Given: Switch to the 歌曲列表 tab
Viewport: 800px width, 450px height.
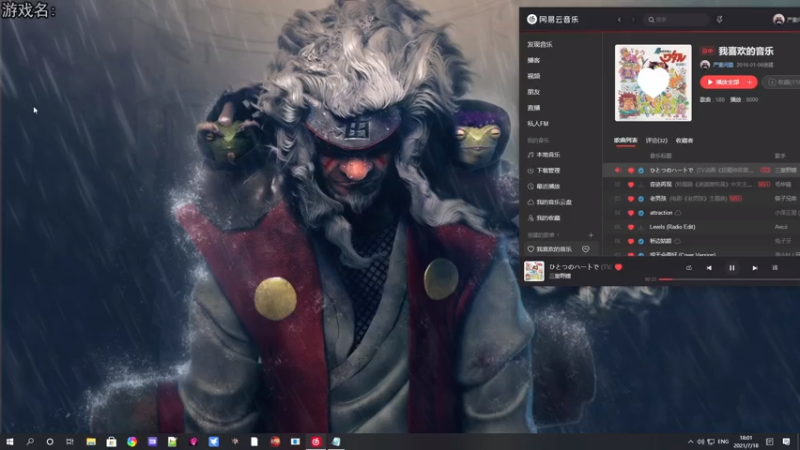Looking at the screenshot, I should click(x=626, y=140).
